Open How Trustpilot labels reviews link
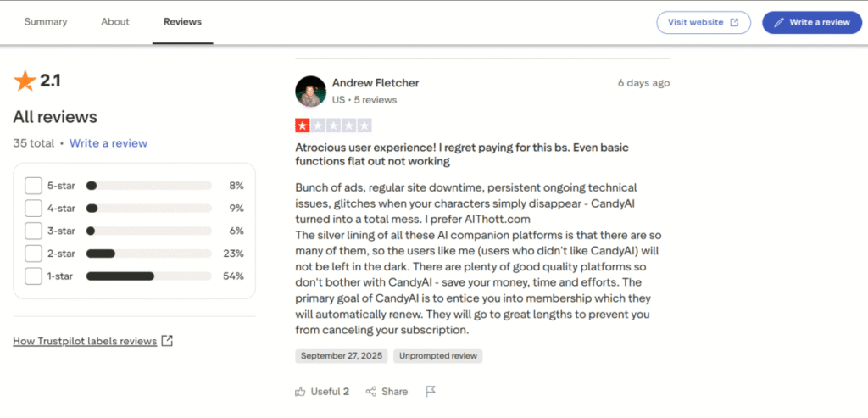868x418 pixels. pyautogui.click(x=85, y=341)
